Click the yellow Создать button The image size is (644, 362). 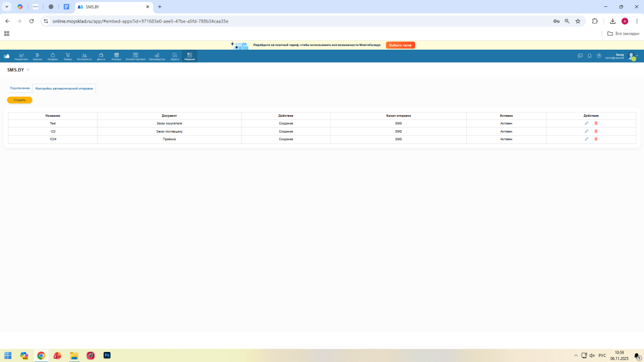(x=19, y=100)
